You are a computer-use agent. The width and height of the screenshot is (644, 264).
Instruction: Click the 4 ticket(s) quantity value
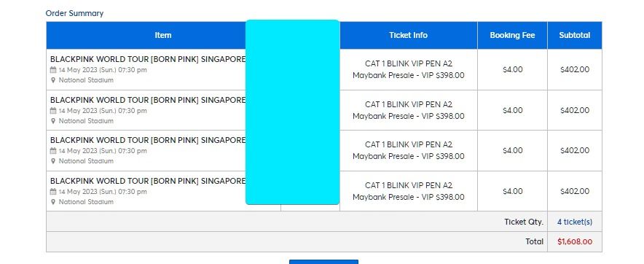pyautogui.click(x=575, y=222)
